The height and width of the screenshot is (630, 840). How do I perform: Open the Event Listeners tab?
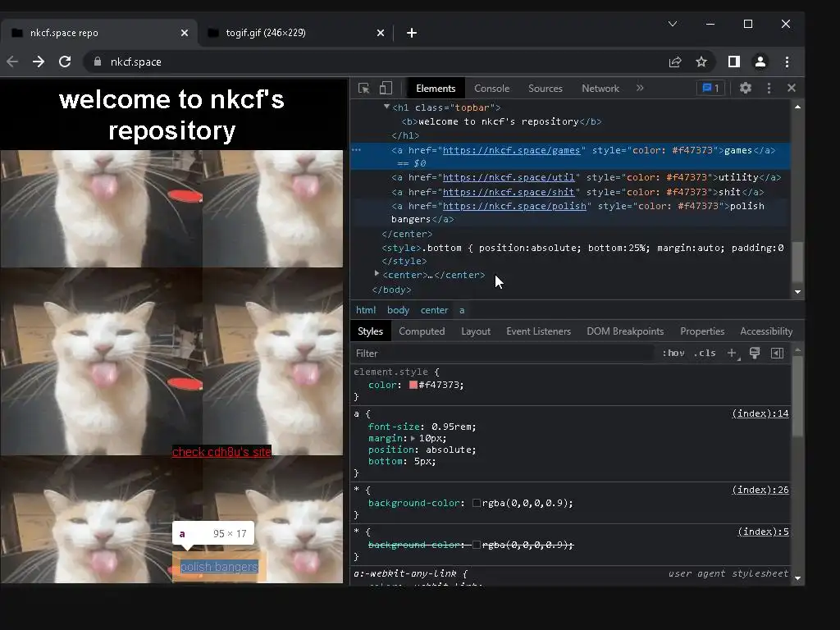click(538, 331)
